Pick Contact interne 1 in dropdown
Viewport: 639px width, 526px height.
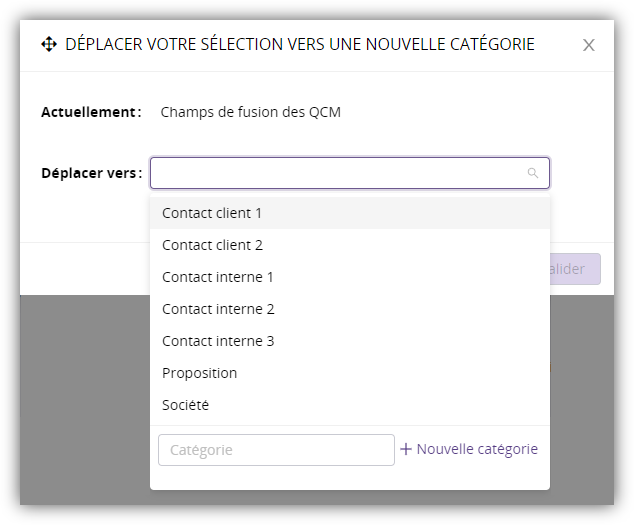coord(218,277)
